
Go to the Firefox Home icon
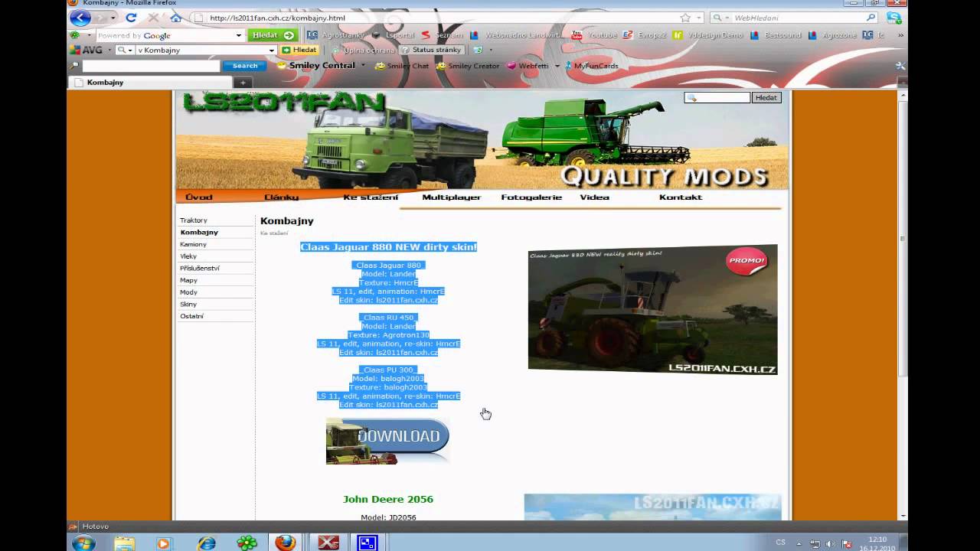click(175, 18)
